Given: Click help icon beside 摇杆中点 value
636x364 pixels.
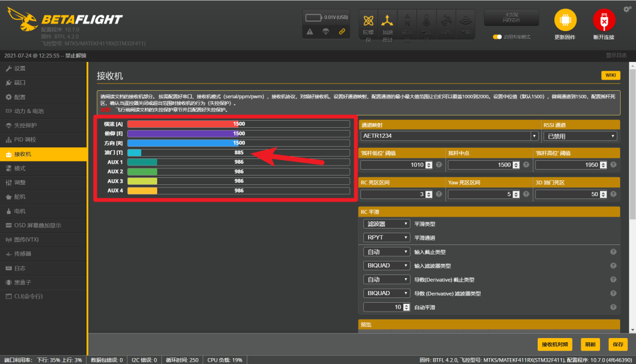Looking at the screenshot, I should point(526,165).
